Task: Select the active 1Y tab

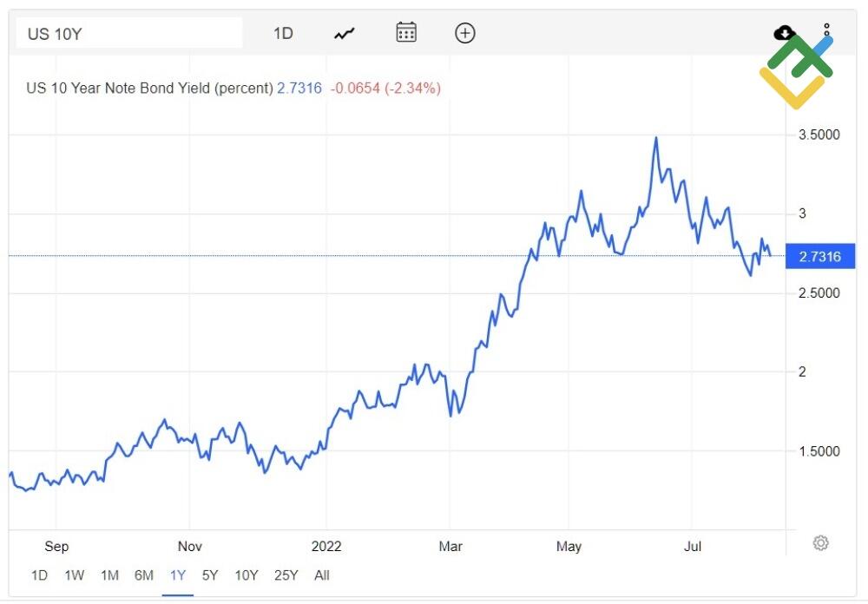Action: (x=177, y=575)
